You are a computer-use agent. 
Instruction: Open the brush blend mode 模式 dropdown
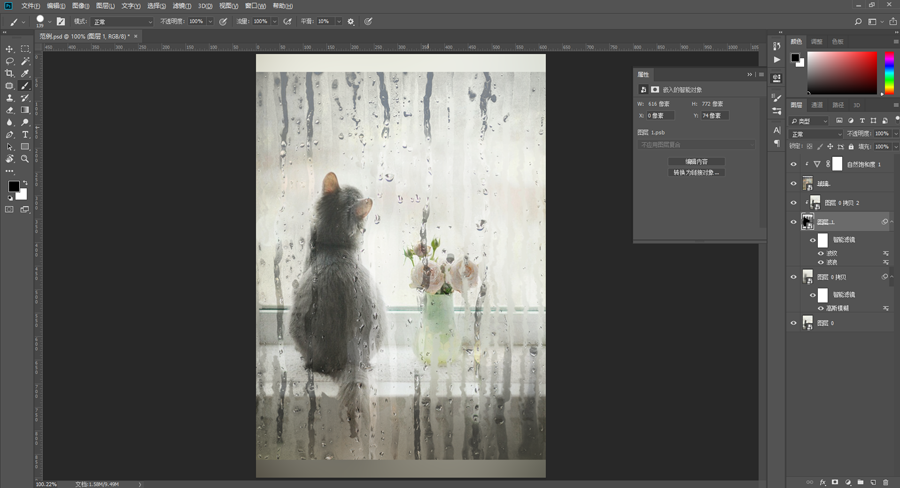(122, 21)
